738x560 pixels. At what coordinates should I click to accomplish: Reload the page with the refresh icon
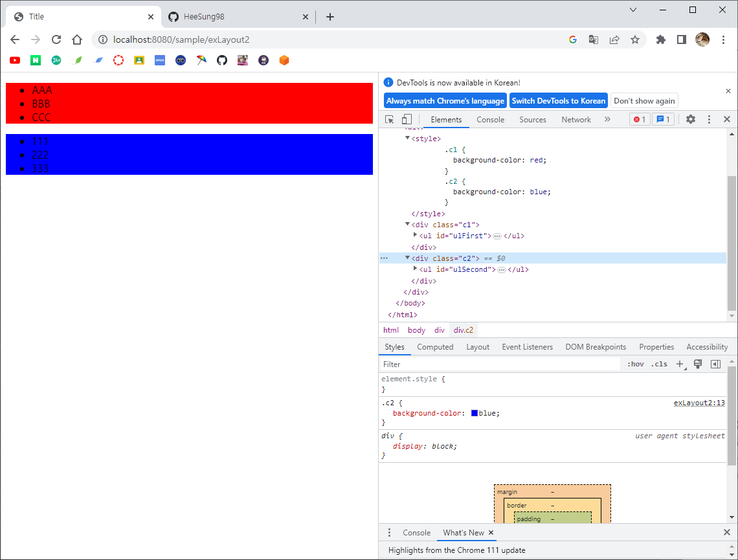tap(56, 39)
